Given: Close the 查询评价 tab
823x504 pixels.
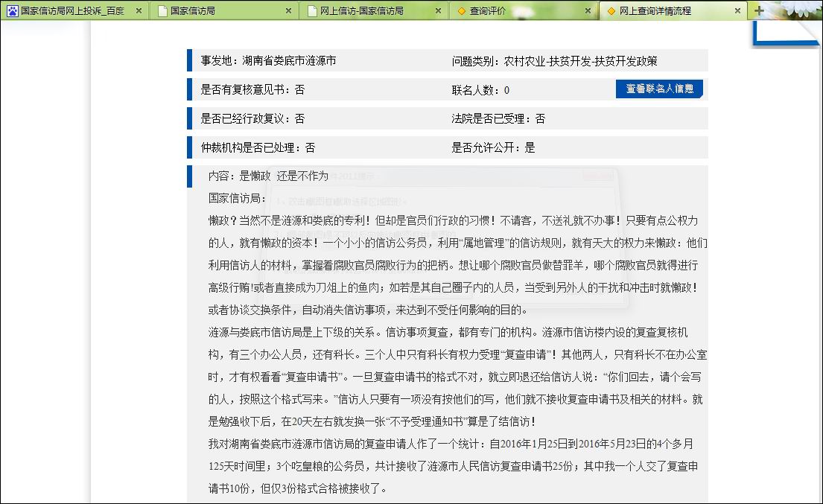Looking at the screenshot, I should pyautogui.click(x=587, y=11).
